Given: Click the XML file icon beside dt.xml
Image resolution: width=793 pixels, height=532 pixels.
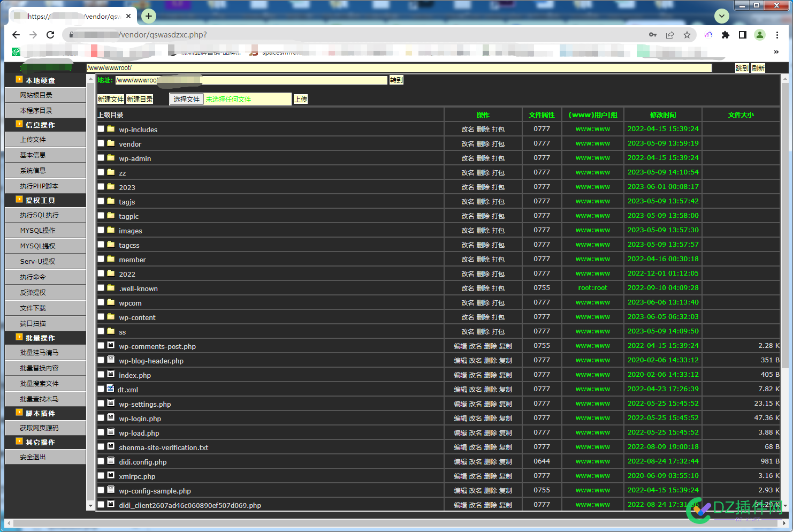Looking at the screenshot, I should pyautogui.click(x=110, y=388).
